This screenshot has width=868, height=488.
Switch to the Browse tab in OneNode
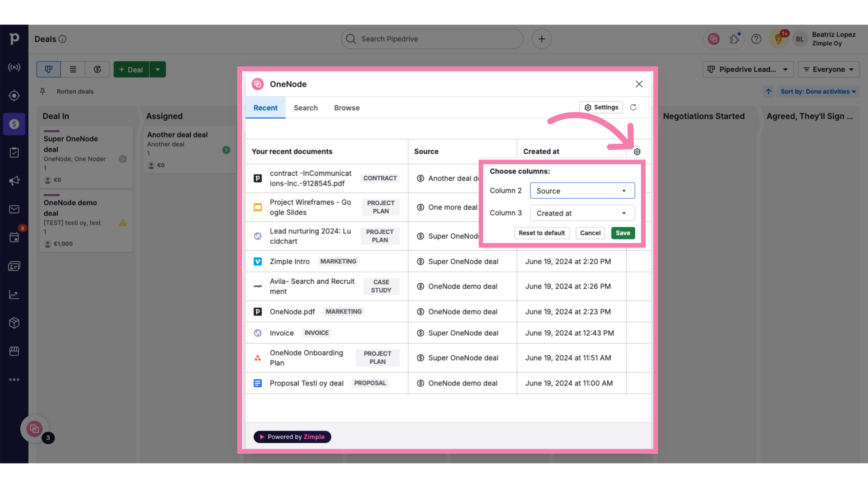pyautogui.click(x=346, y=108)
